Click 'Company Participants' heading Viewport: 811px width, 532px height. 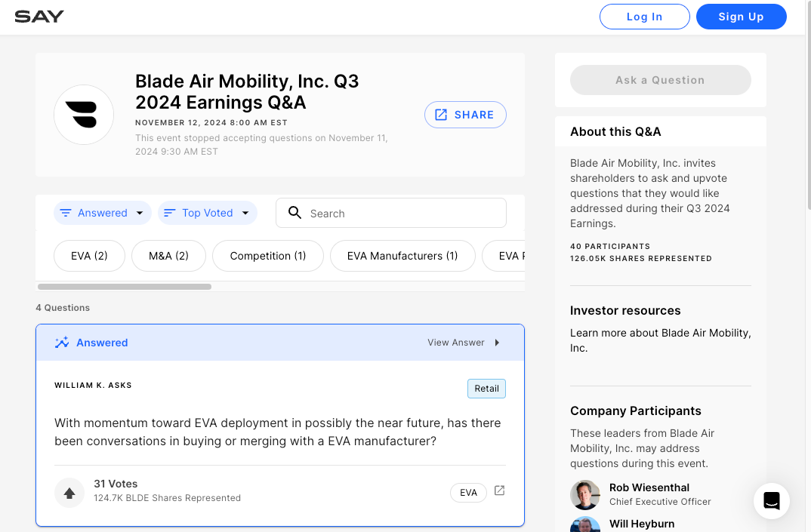(x=636, y=411)
